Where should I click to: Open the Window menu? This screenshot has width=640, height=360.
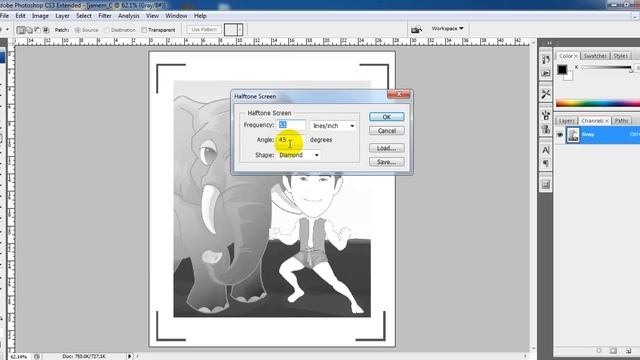176,16
